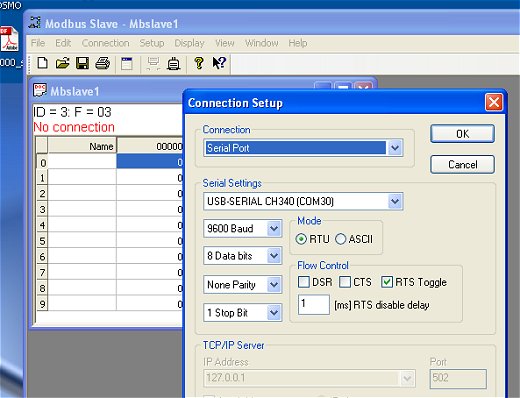
Task: Enable DSR flow control
Action: pyautogui.click(x=304, y=282)
